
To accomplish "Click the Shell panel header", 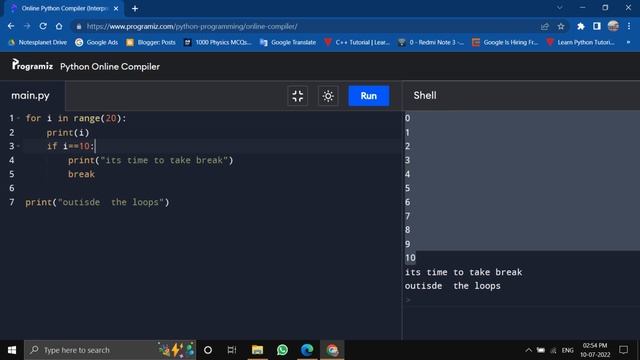I will (x=425, y=96).
